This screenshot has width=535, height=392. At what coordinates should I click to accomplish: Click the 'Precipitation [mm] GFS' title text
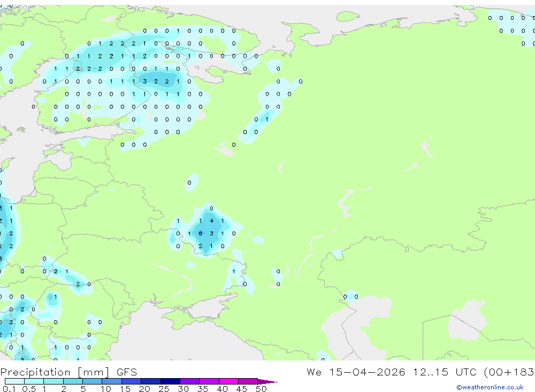click(68, 372)
